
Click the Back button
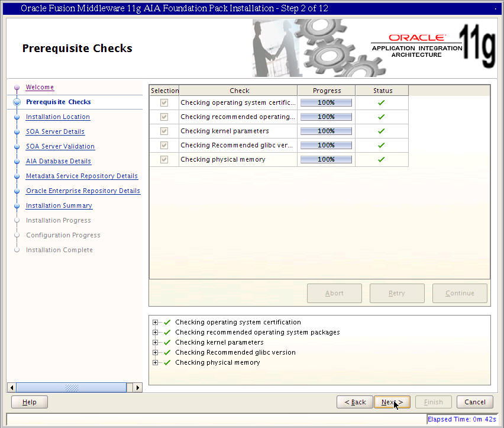355,402
